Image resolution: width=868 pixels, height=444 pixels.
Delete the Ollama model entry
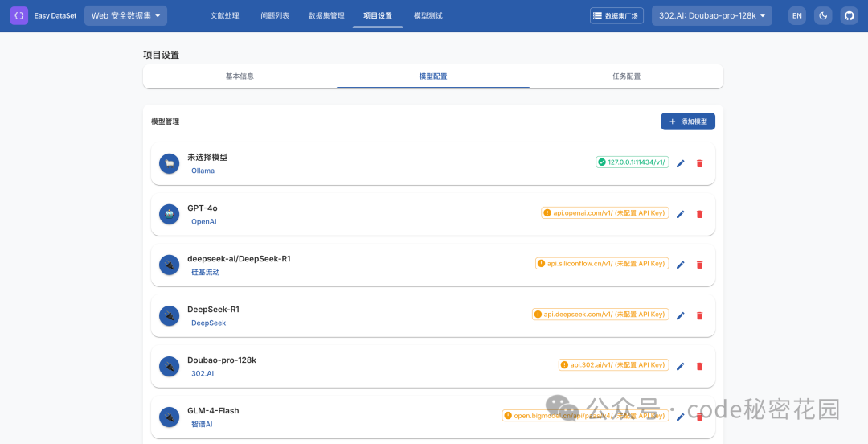point(700,163)
